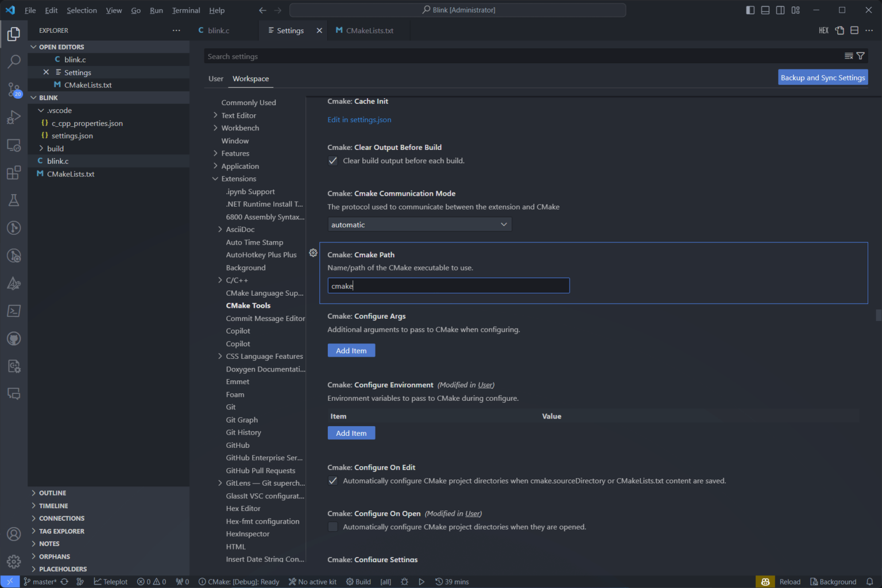The width and height of the screenshot is (882, 588).
Task: Open the Run and Debug sidebar icon
Action: (14, 117)
